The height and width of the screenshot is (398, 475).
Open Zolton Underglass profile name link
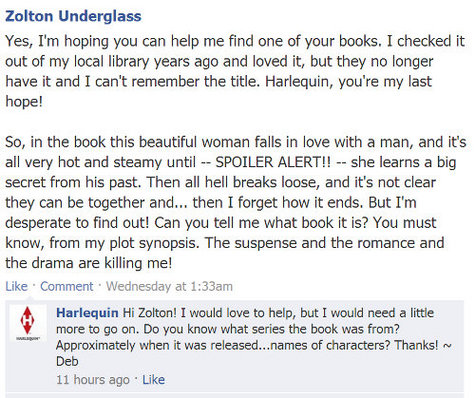pos(73,16)
